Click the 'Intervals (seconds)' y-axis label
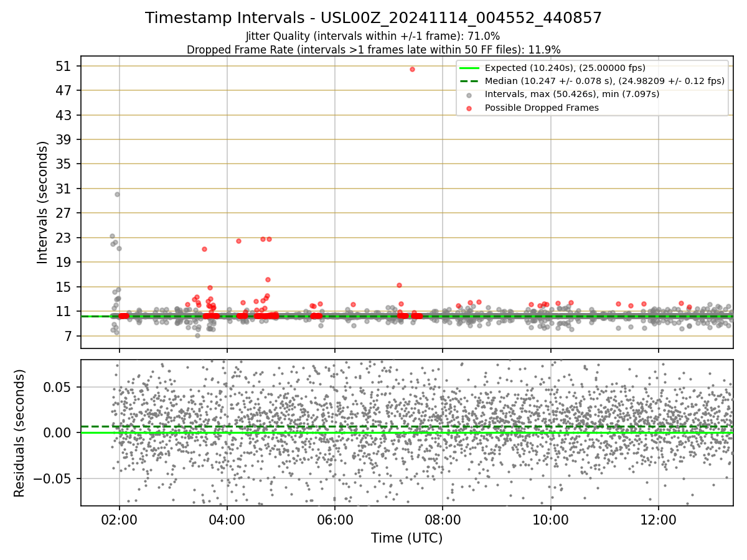Screen dimensions: 747x560 tap(42, 202)
